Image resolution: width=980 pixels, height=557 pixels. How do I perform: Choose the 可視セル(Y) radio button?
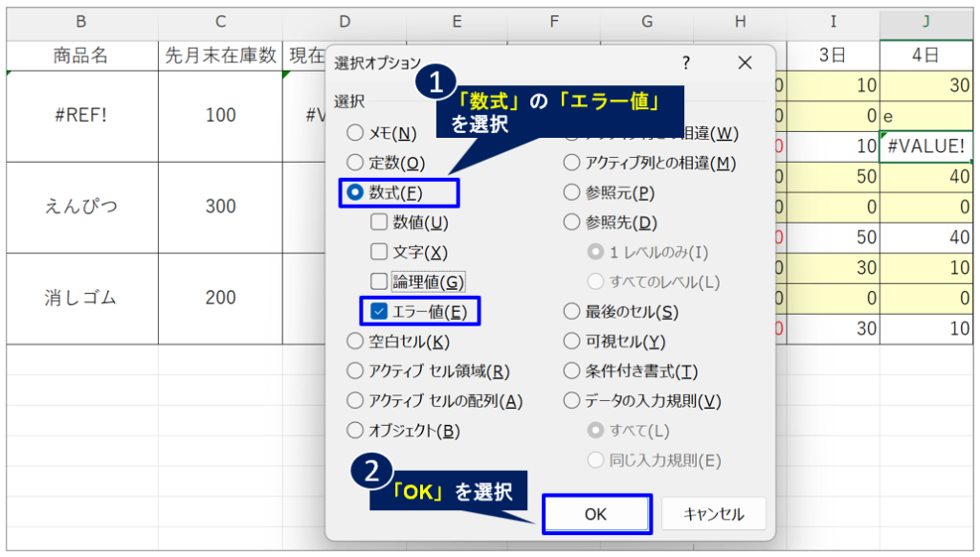(572, 342)
